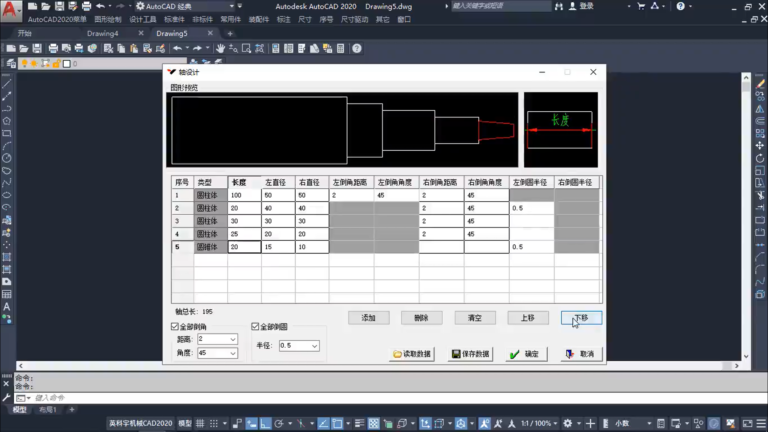Click the Zoom Window toolbar icon
Viewport: 768px width, 432px height.
point(246,48)
